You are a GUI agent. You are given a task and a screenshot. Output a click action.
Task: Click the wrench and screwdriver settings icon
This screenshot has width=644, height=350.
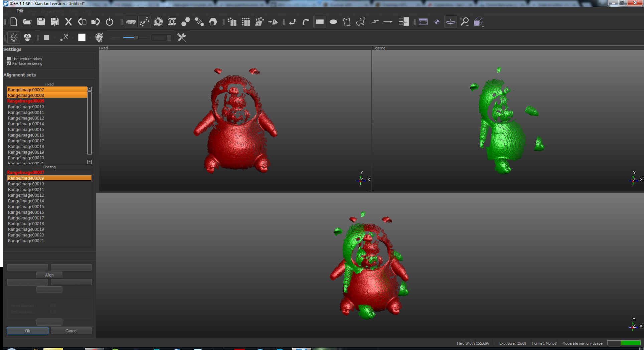point(181,37)
